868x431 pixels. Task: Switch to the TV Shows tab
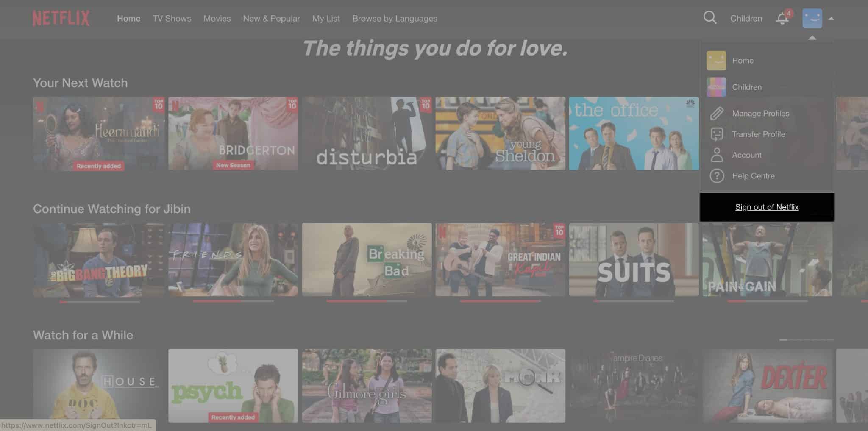pyautogui.click(x=172, y=18)
